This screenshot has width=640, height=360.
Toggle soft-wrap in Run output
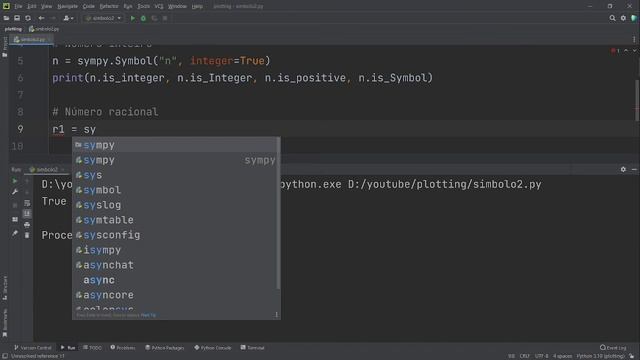tap(27, 203)
